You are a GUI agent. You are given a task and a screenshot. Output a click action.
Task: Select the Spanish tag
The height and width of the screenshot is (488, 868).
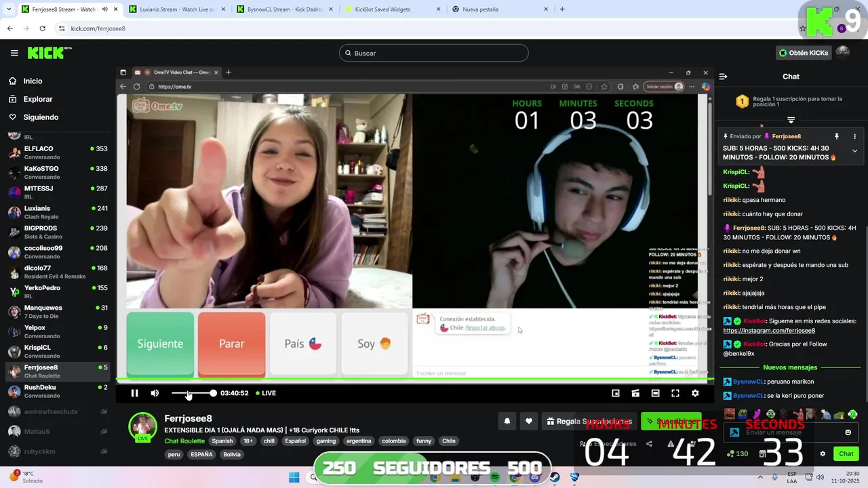click(x=222, y=441)
